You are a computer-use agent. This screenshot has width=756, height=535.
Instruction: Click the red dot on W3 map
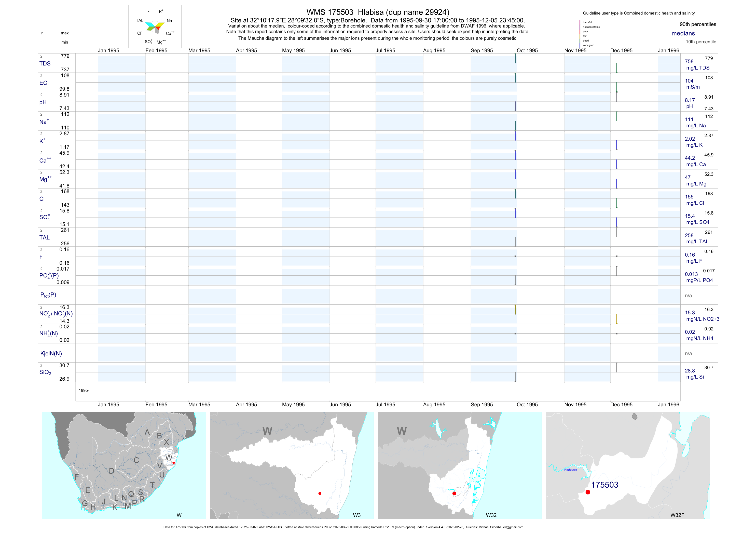tap(320, 493)
